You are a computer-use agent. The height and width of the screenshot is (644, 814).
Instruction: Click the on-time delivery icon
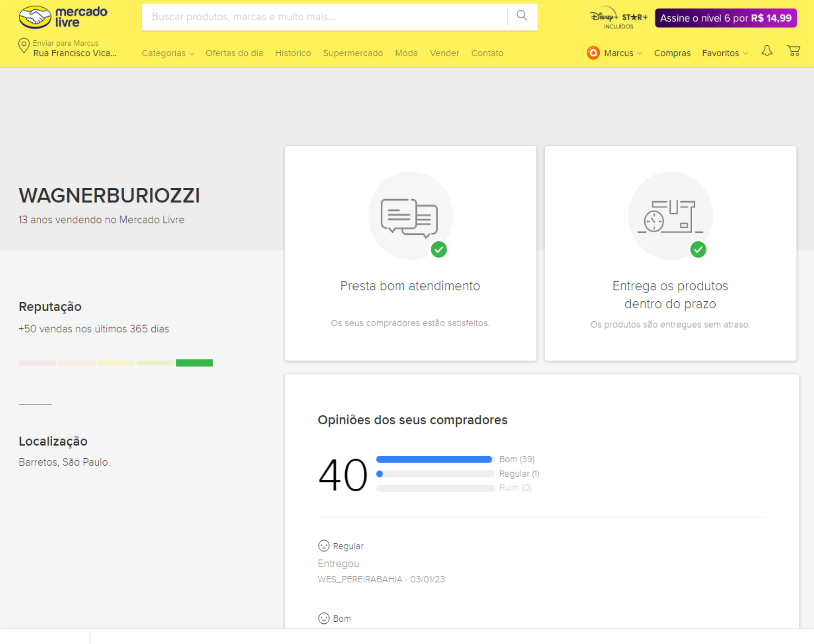[670, 217]
